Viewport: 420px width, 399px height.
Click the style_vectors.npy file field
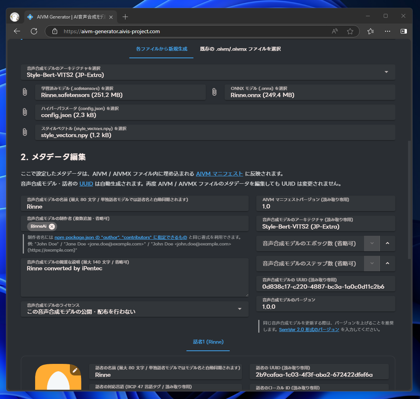click(215, 132)
